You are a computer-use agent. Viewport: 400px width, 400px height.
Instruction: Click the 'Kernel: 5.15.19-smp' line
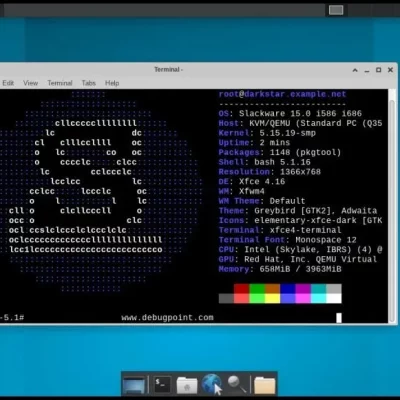(x=267, y=133)
